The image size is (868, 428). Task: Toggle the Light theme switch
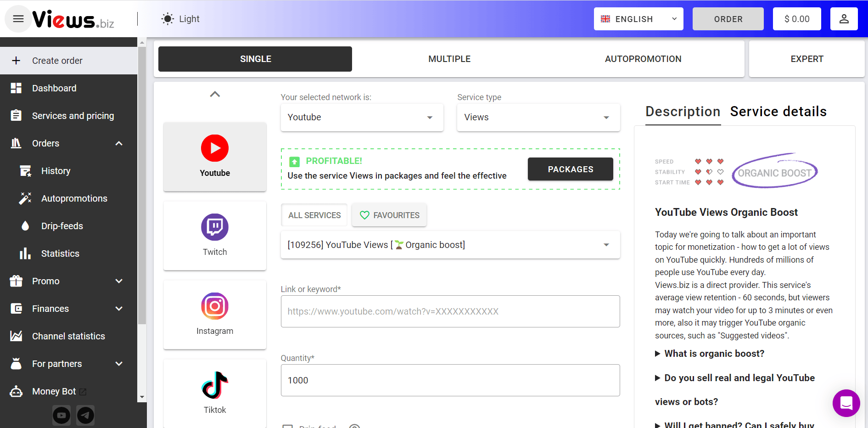click(180, 19)
